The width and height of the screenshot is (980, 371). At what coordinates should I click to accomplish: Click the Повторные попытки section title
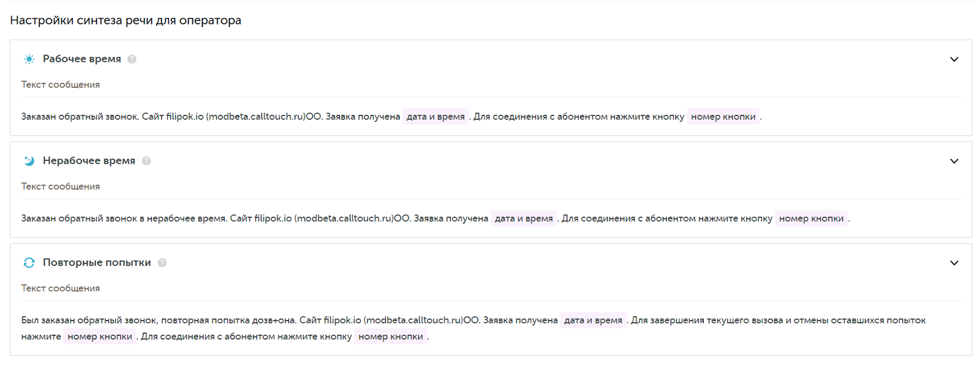coord(97,262)
